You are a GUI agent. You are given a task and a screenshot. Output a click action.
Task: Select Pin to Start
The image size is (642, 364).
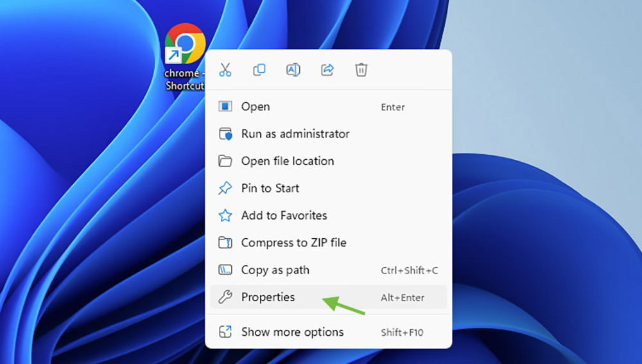tap(328, 188)
